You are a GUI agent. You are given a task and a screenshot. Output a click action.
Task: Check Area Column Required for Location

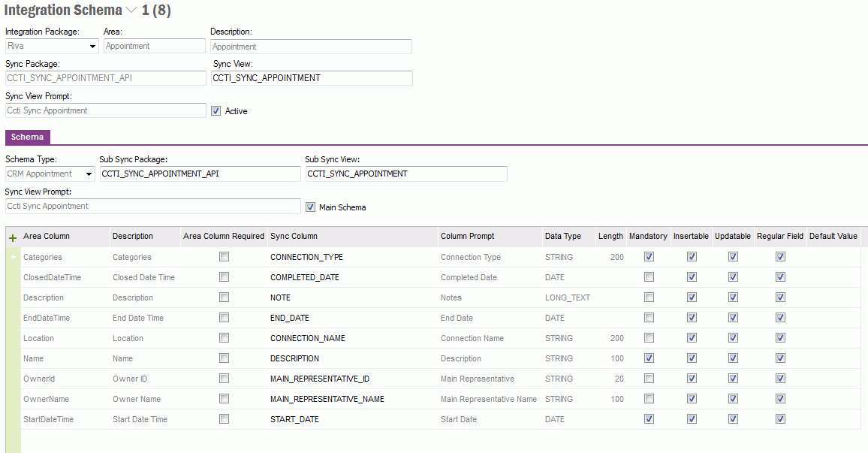coord(222,337)
